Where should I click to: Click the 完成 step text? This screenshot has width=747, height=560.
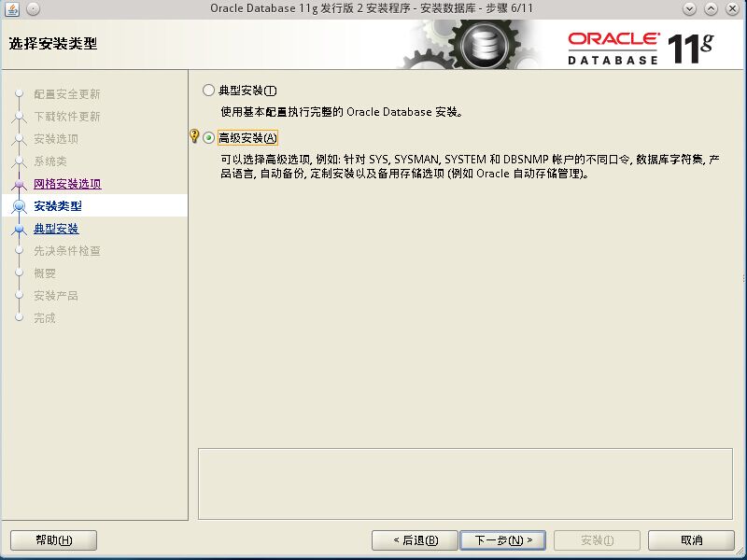45,318
